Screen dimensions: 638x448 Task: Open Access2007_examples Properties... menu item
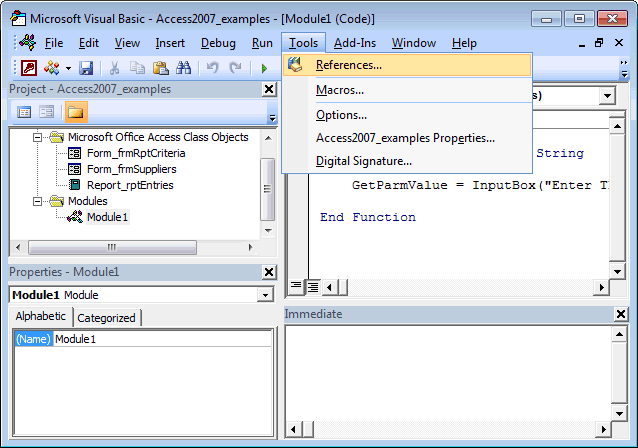coord(407,138)
